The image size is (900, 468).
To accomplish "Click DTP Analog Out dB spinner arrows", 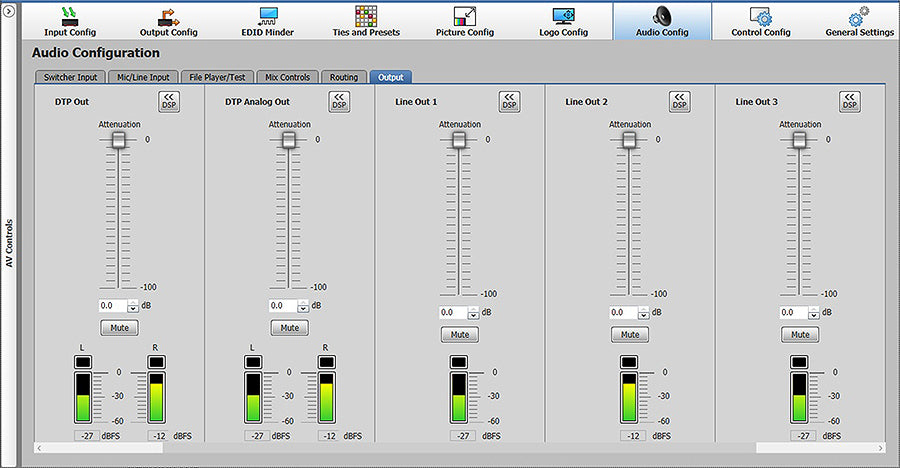I will pyautogui.click(x=303, y=306).
